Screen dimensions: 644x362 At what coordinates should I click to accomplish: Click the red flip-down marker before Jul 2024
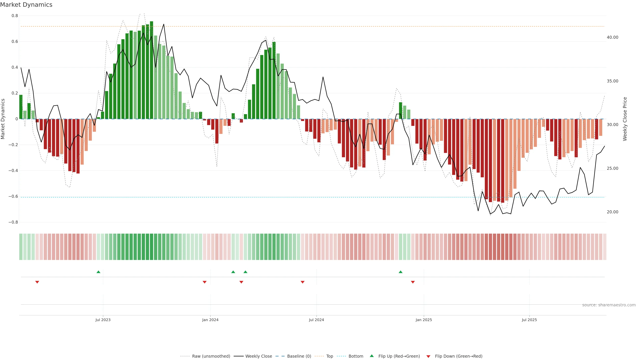pos(303,282)
